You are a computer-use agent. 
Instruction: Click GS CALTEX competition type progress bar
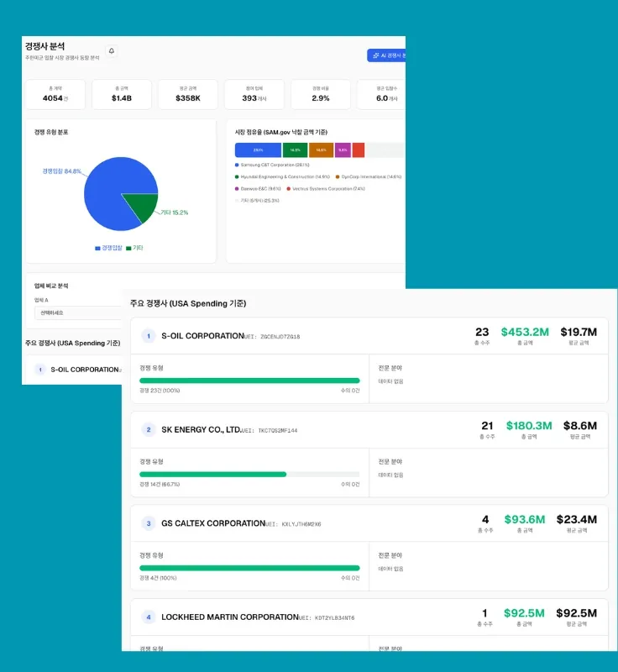[249, 568]
